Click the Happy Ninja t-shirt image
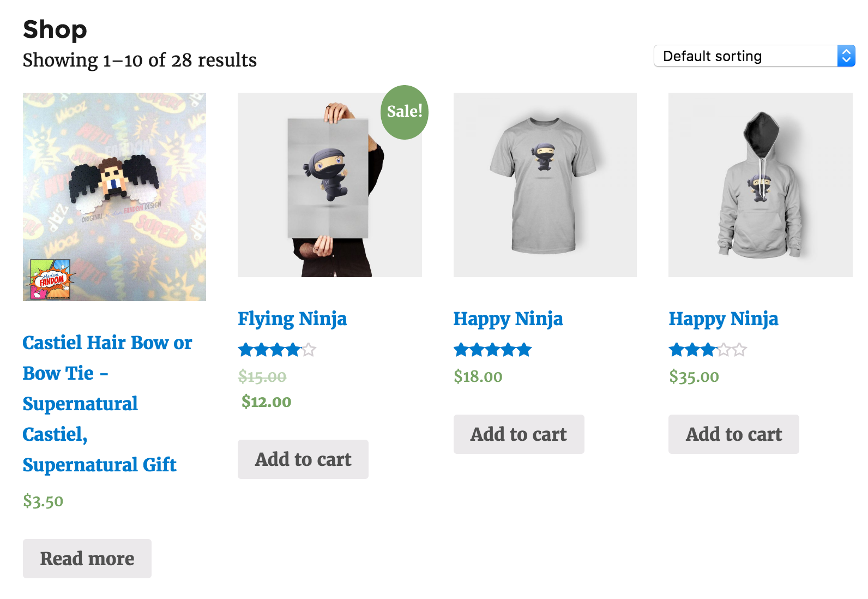The image size is (868, 599). click(x=545, y=185)
